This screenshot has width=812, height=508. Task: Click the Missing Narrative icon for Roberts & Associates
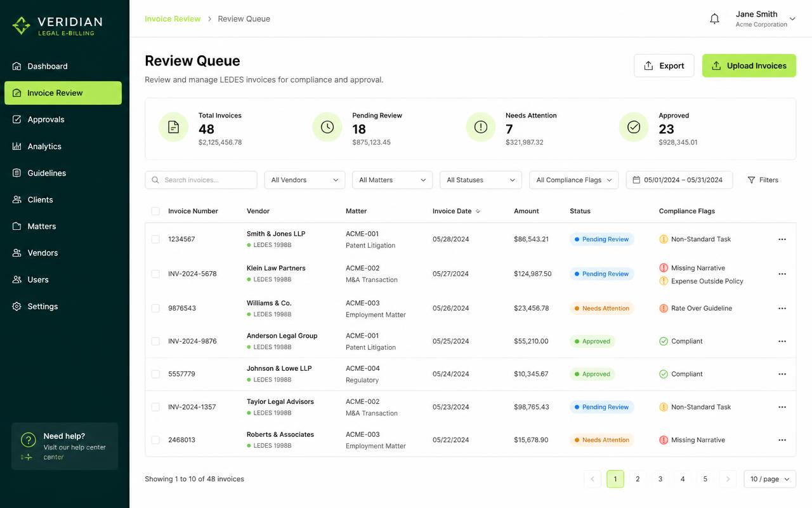point(664,440)
